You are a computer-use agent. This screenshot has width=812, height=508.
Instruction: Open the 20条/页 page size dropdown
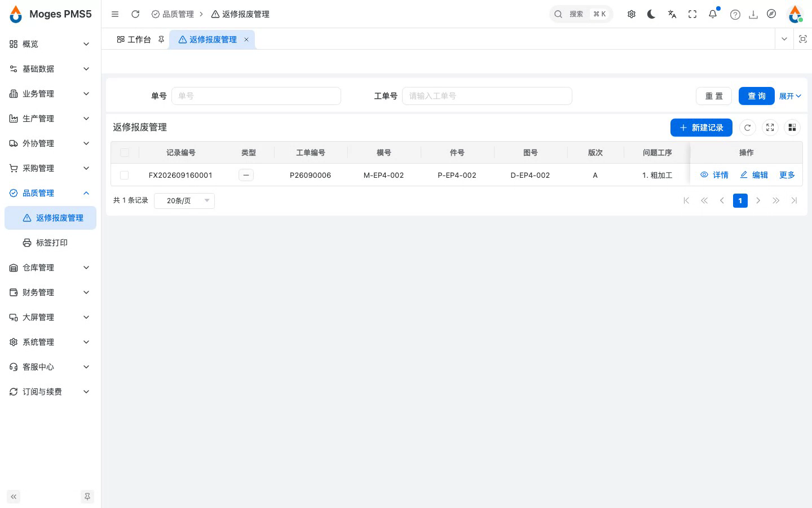(x=184, y=200)
